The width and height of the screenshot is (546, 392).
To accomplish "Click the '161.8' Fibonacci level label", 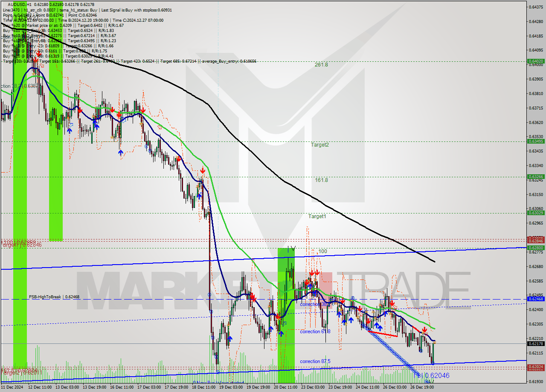I will pyautogui.click(x=321, y=180).
